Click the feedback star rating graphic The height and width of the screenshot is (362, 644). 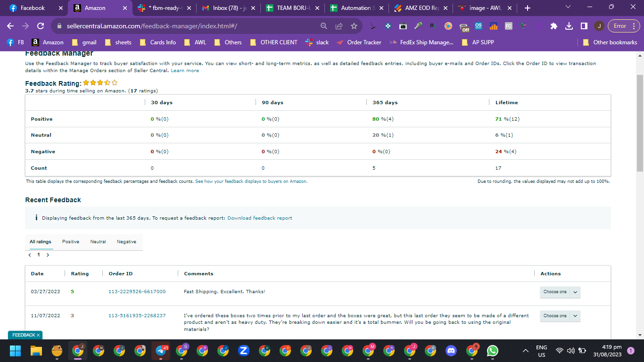(100, 83)
